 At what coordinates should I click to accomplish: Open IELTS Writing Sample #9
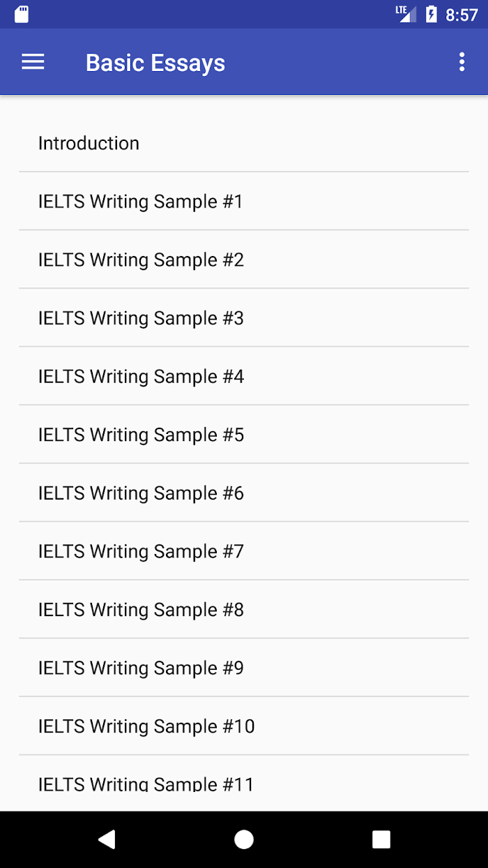[244, 668]
